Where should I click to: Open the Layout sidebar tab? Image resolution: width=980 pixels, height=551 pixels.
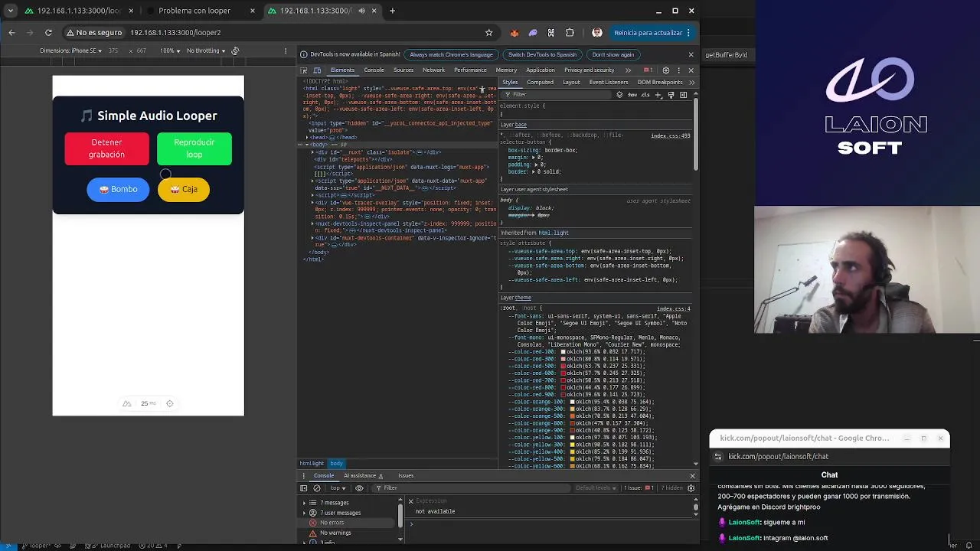click(571, 82)
